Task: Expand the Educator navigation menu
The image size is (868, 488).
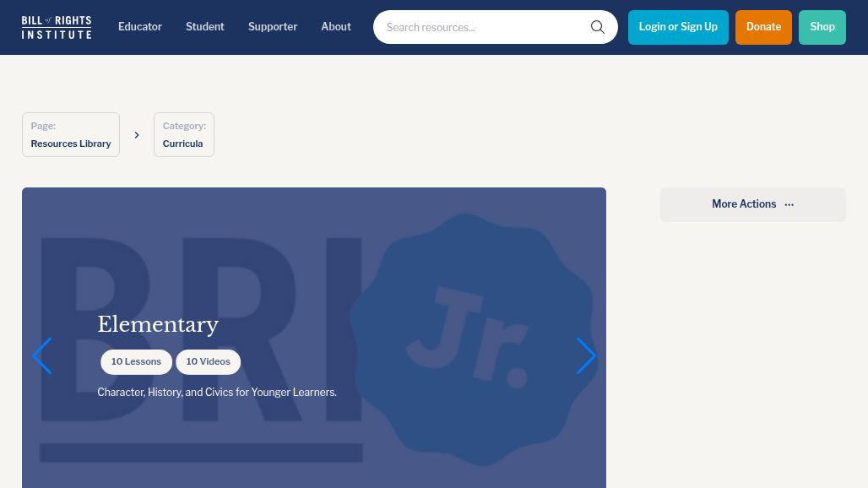Action: point(139,26)
